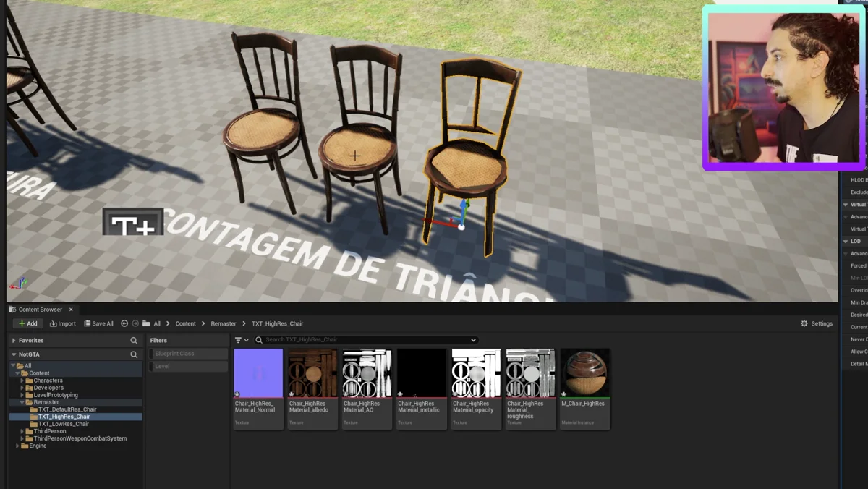Close the Content Browser tab
Screen dimensions: 868x489
click(71, 310)
